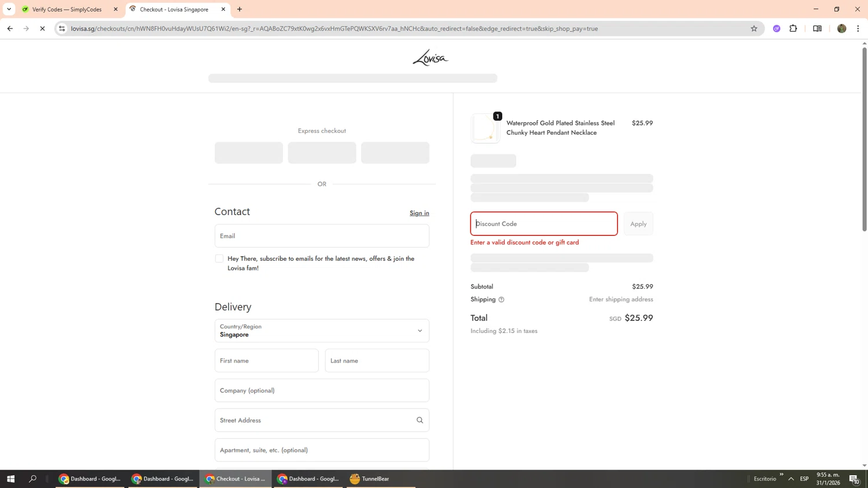The width and height of the screenshot is (868, 488).
Task: Click 'Enter shipping address' text
Action: click(621, 300)
